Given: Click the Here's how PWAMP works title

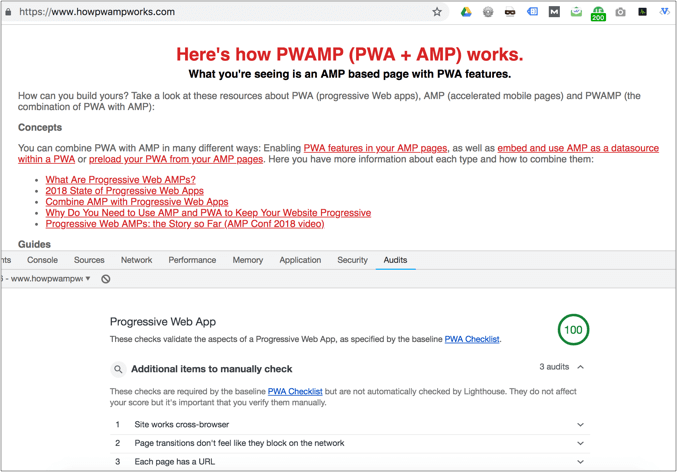Looking at the screenshot, I should click(350, 54).
